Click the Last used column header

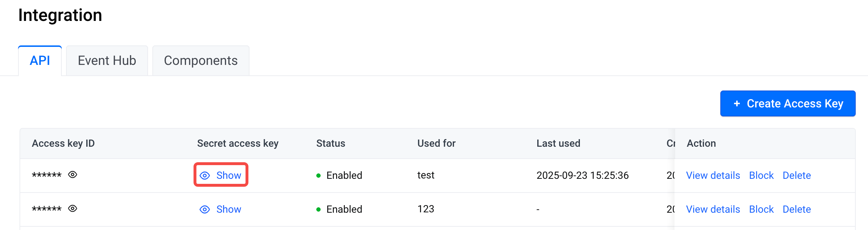pyautogui.click(x=558, y=143)
